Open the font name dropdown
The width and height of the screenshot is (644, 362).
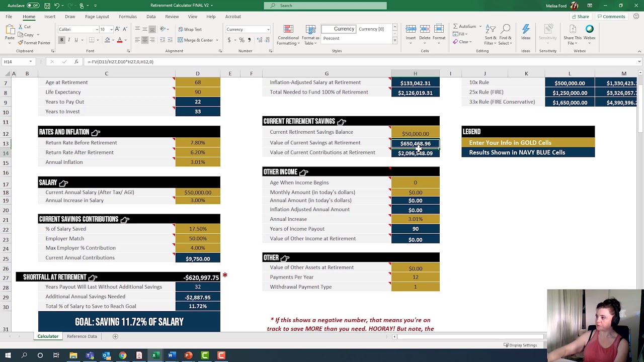point(97,29)
